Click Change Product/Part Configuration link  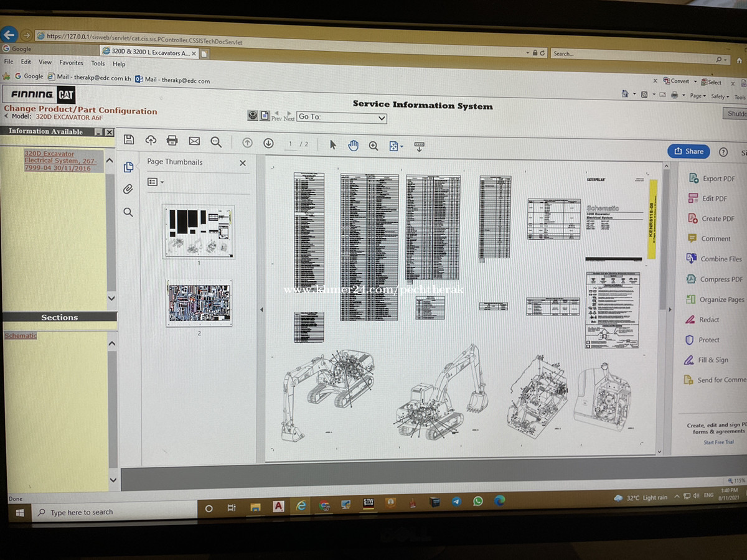81,110
